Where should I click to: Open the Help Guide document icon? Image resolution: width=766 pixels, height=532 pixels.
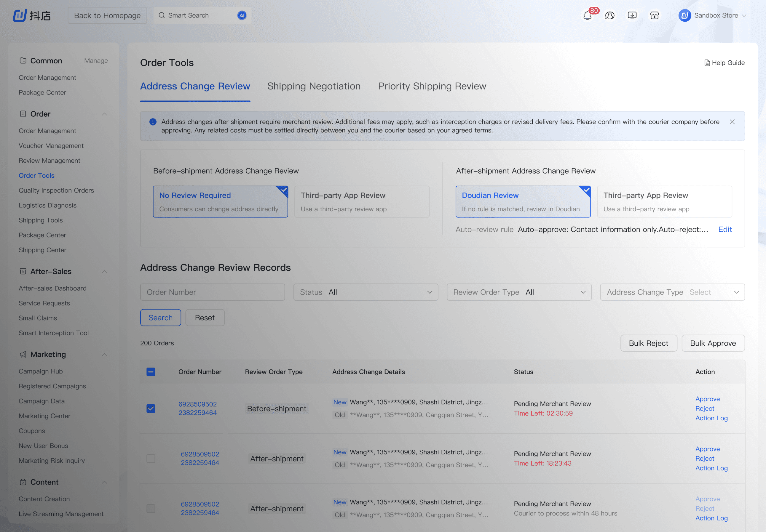click(707, 63)
